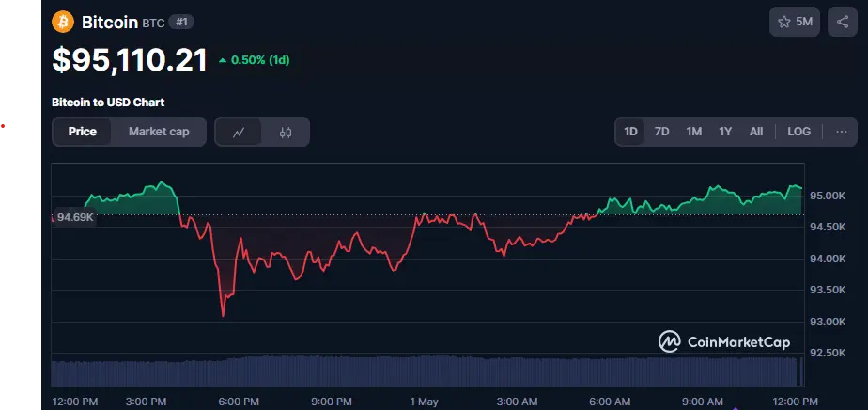Click the 12:00 PM label at chart end
Viewport: 868px width, 410px height.
click(795, 402)
